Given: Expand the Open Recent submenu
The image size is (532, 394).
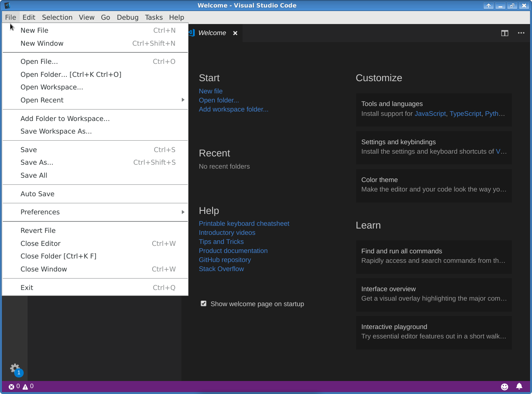Looking at the screenshot, I should pyautogui.click(x=95, y=100).
